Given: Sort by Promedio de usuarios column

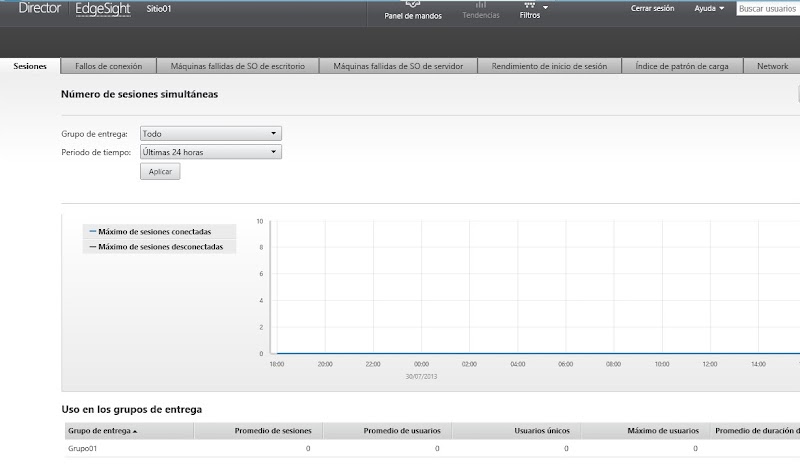Looking at the screenshot, I should coord(387,431).
